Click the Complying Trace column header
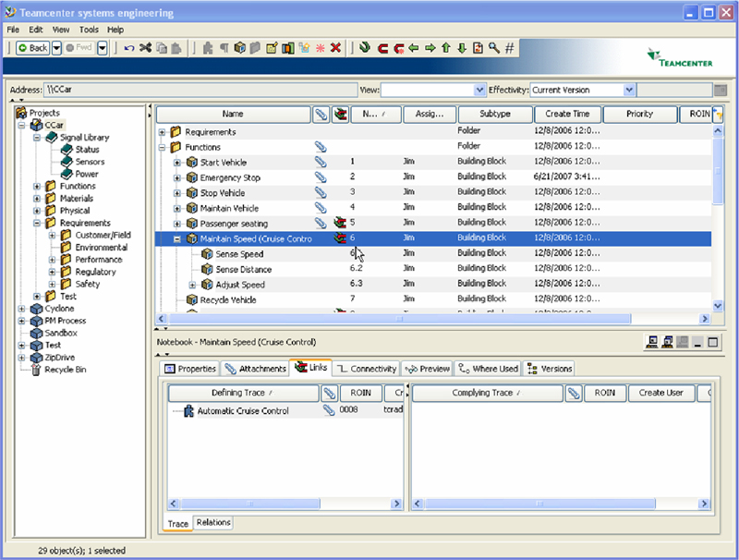 pos(488,393)
